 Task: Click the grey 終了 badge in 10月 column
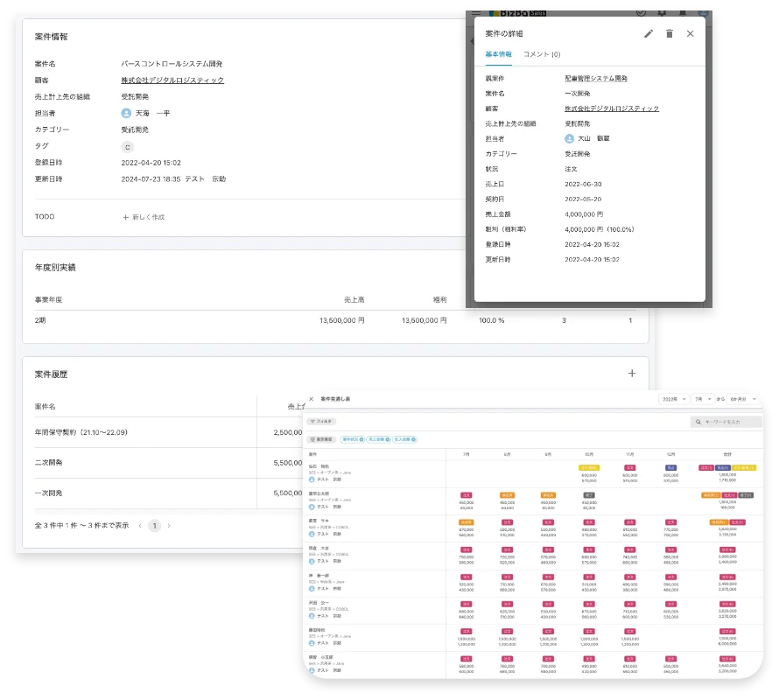[x=589, y=495]
